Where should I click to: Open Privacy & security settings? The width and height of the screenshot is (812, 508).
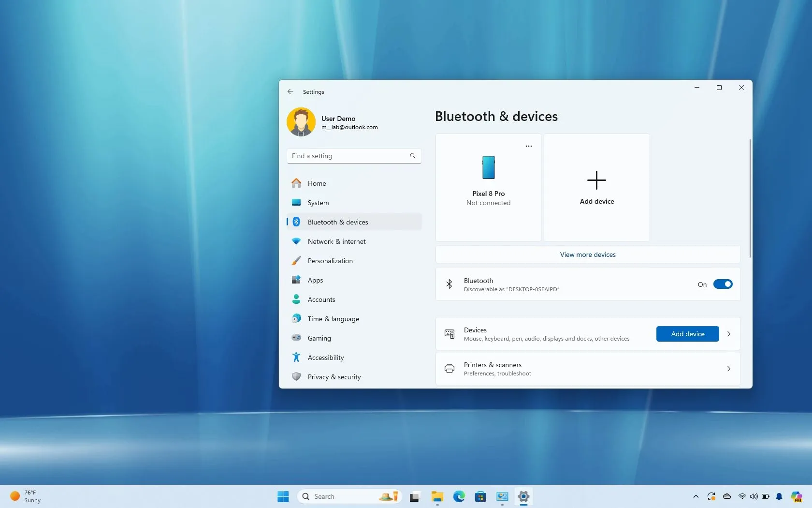tap(354, 377)
